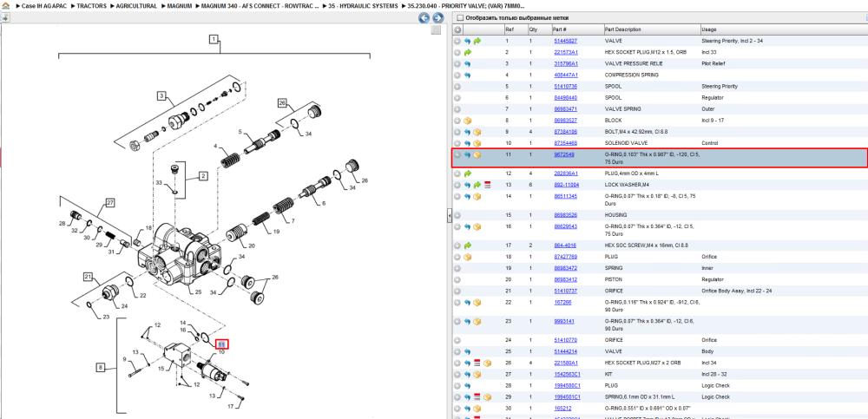Click package box icon on Ref 9 BOLT
This screenshot has height=419, width=868.
(477, 132)
